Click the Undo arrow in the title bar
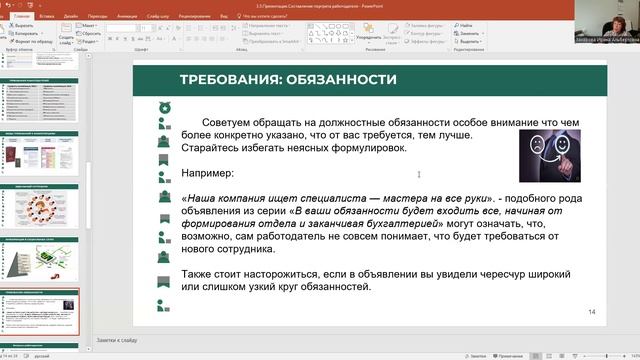Viewport: 640px width, 360px height. point(8,5)
